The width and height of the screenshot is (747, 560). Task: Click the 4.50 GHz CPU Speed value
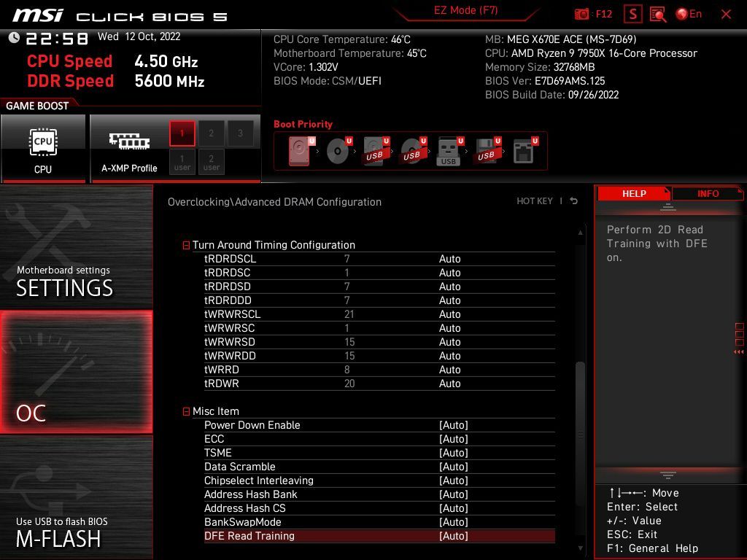pyautogui.click(x=166, y=61)
